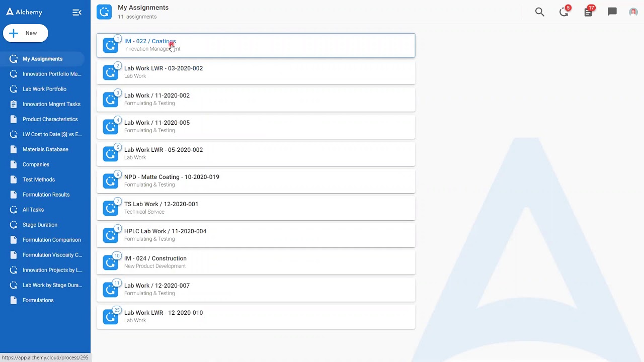Click the icon beside Test Methods

tap(14, 179)
